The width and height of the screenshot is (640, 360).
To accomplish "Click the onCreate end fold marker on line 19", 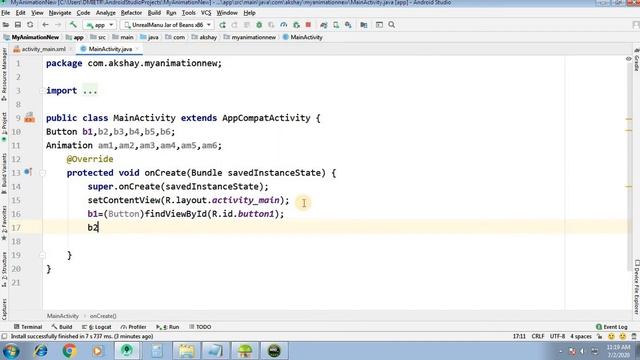I will pos(42,255).
